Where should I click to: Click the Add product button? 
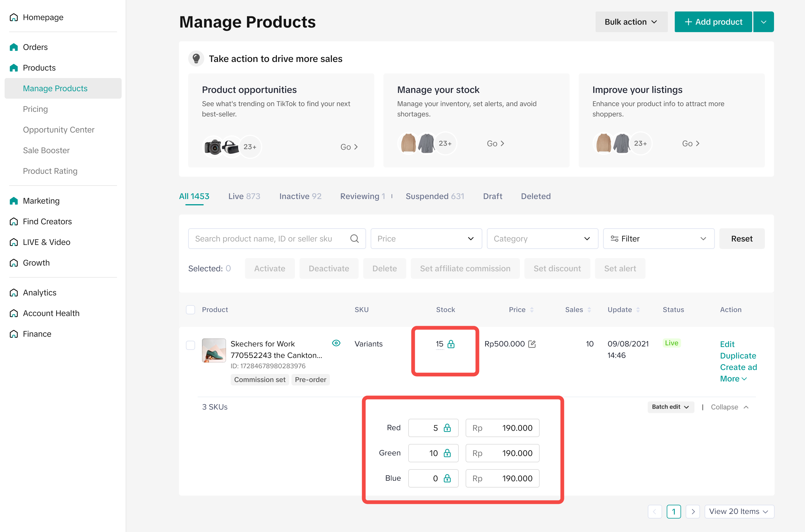coord(713,22)
